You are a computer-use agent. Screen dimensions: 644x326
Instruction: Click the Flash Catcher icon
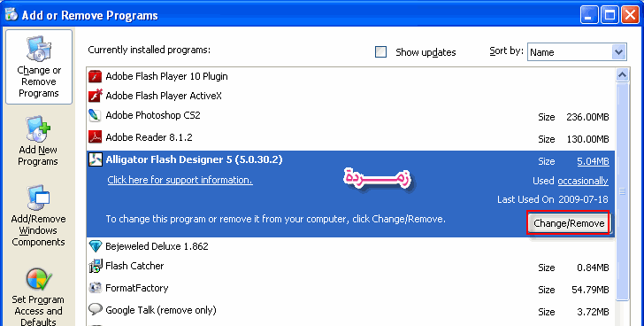pyautogui.click(x=95, y=266)
